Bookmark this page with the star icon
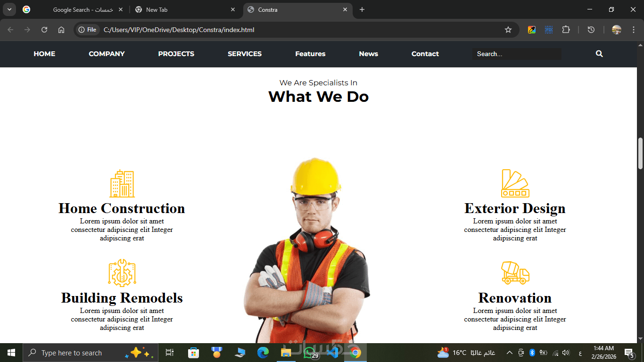Screen dimensions: 644x362 coord(508,30)
